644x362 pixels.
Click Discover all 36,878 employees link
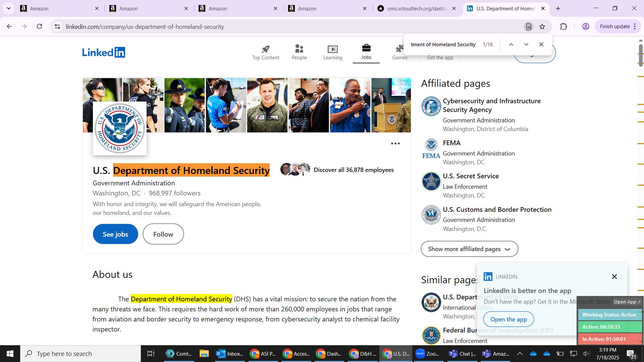354,170
